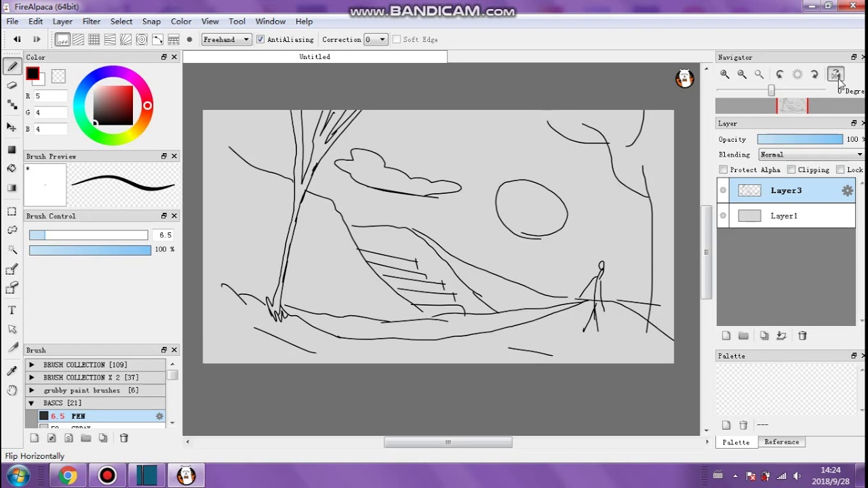
Task: Open the Snap menu
Action: 151,21
